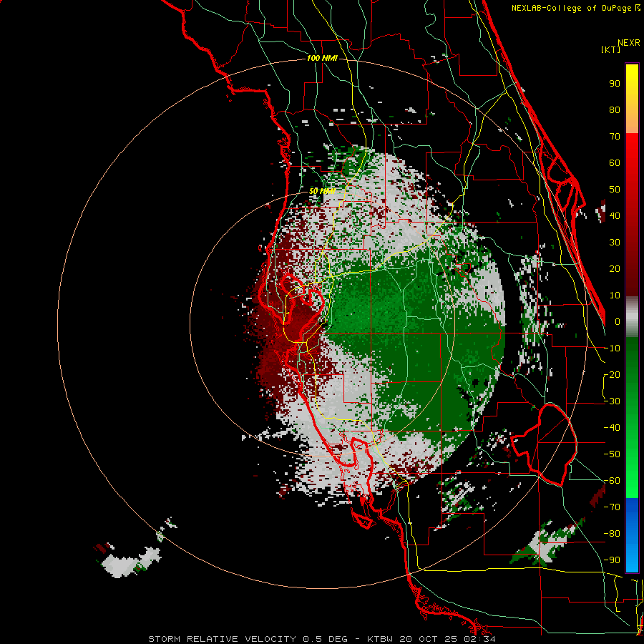Click the 60 value on velocity scale
644x644 pixels.
point(615,162)
